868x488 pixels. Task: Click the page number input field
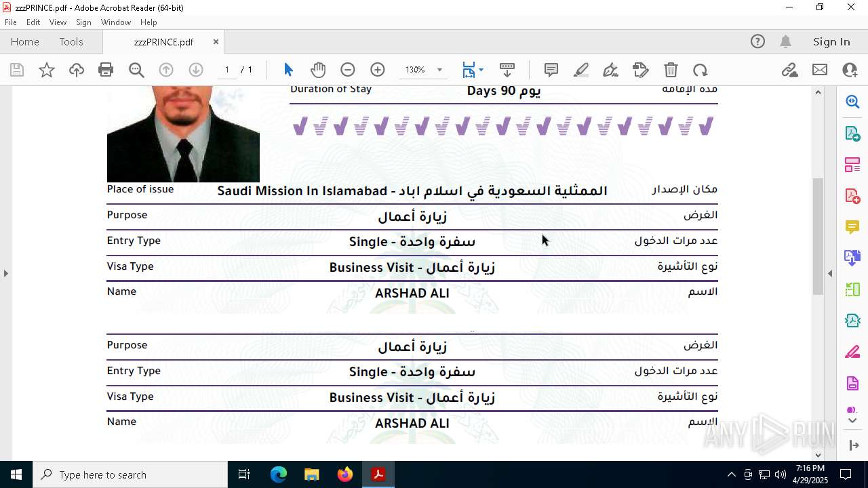(227, 70)
